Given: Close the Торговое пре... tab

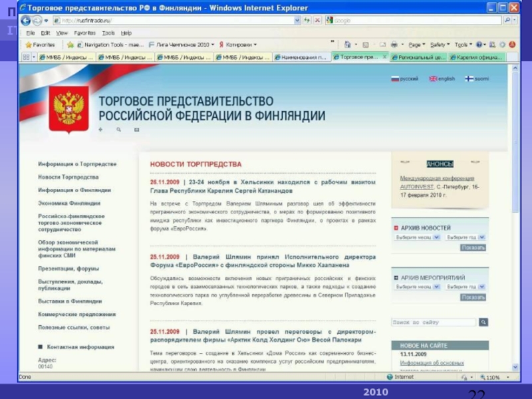Looking at the screenshot, I should 384,57.
